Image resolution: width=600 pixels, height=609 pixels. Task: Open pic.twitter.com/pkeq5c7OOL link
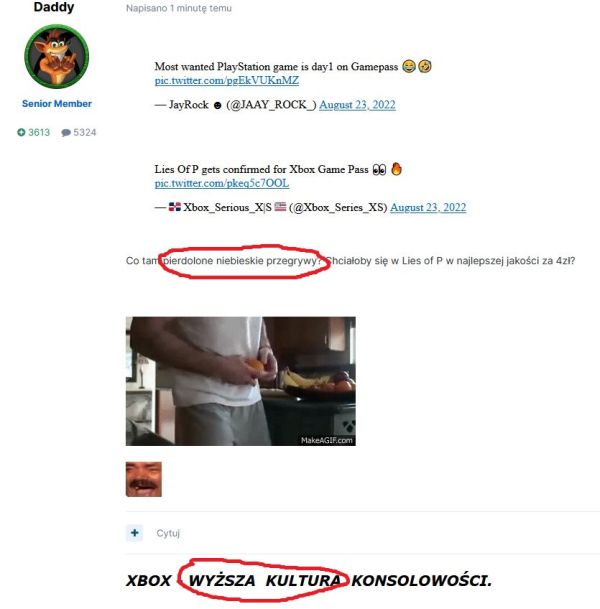click(222, 183)
